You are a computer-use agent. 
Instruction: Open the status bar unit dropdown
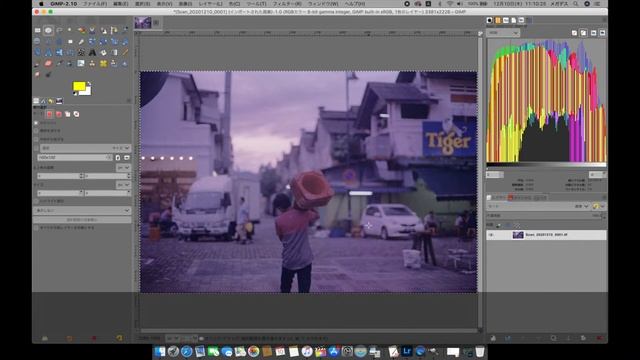point(172,338)
